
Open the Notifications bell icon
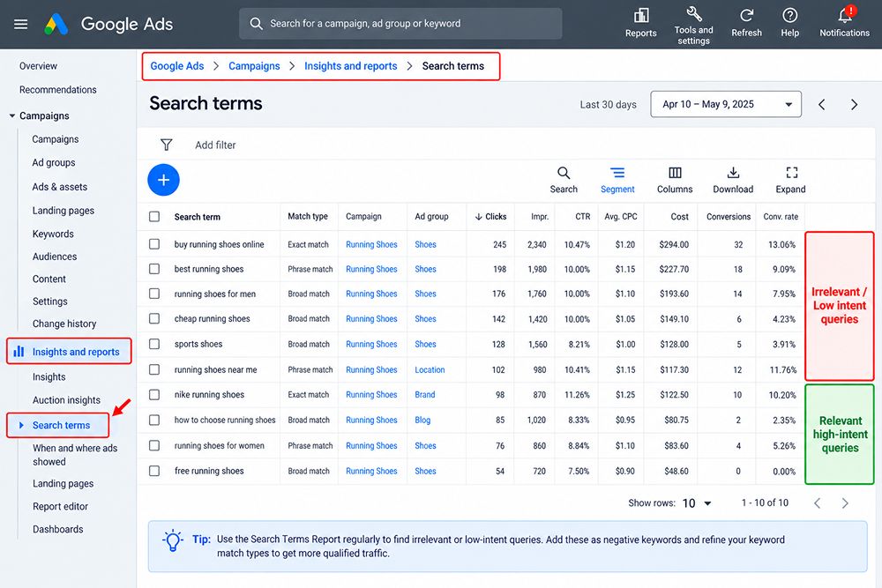(x=845, y=15)
